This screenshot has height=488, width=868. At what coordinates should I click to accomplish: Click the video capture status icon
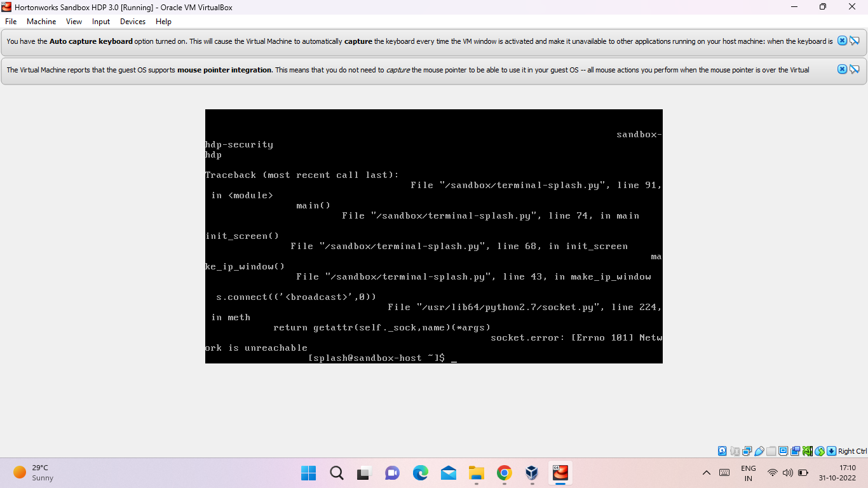click(794, 451)
